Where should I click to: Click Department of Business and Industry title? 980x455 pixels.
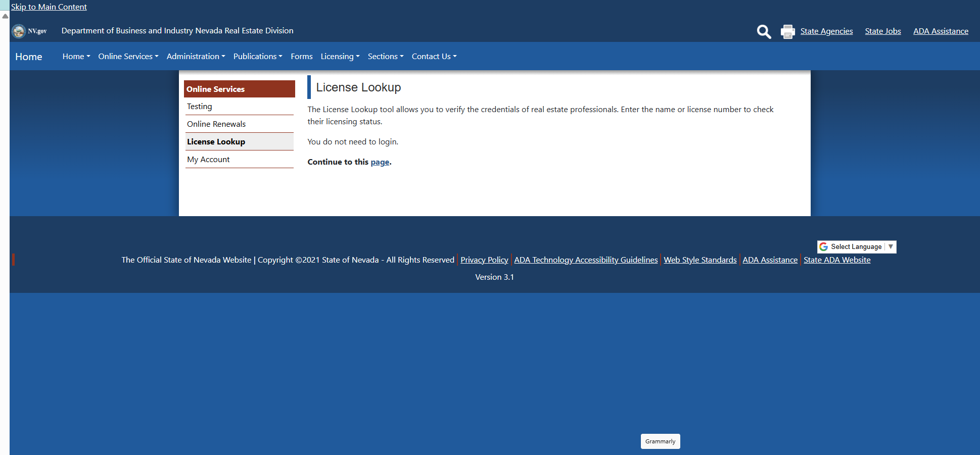[x=177, y=31]
